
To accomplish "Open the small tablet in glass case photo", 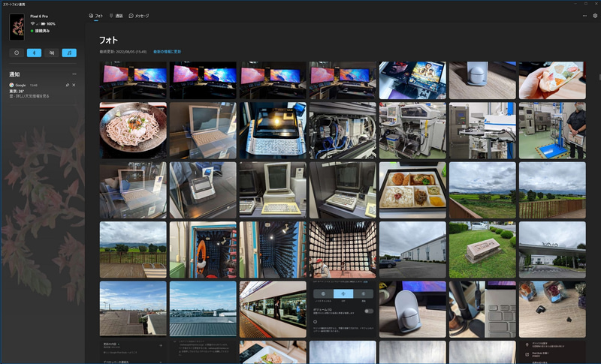I will pyautogui.click(x=203, y=190).
